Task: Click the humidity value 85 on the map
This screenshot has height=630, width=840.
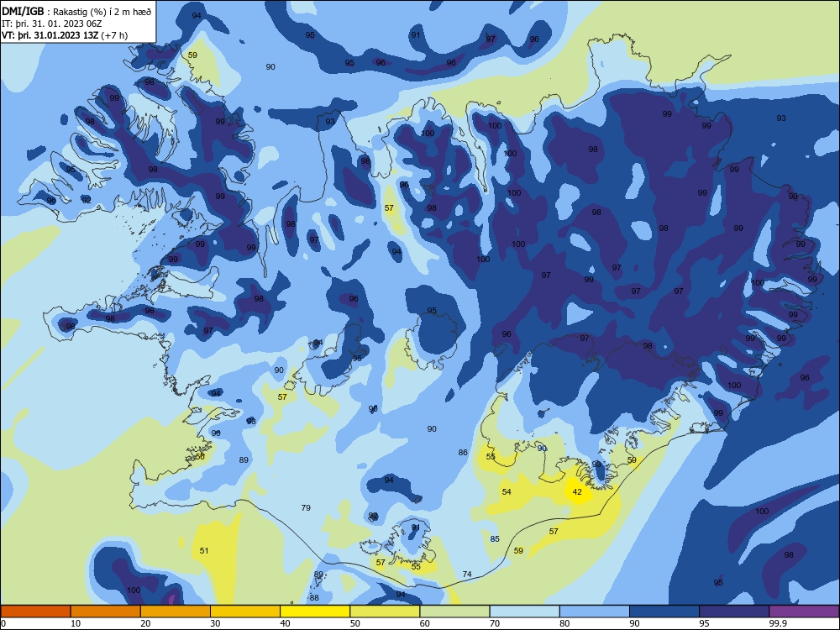Action: point(495,539)
